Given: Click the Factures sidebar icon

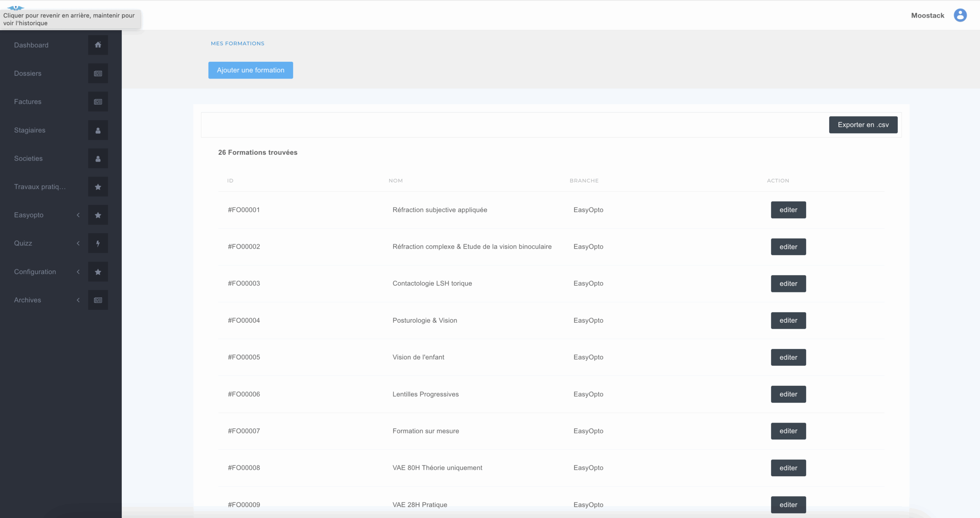Looking at the screenshot, I should click(98, 102).
